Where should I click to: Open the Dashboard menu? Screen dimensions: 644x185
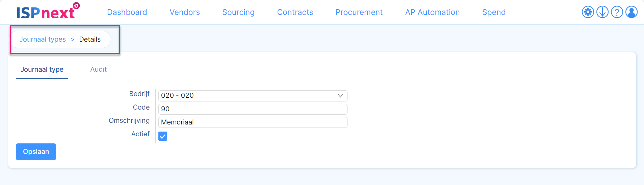coord(127,12)
